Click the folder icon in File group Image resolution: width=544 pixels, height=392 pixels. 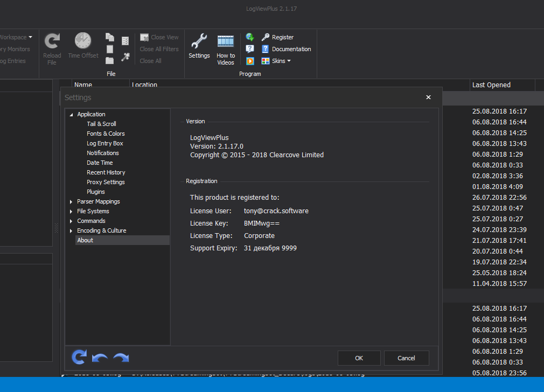[110, 61]
